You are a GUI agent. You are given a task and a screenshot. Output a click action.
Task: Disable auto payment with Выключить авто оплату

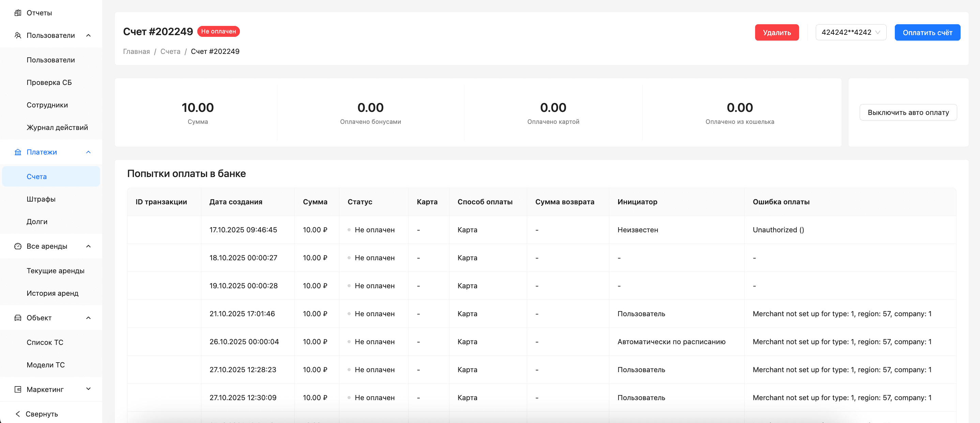[x=908, y=112]
